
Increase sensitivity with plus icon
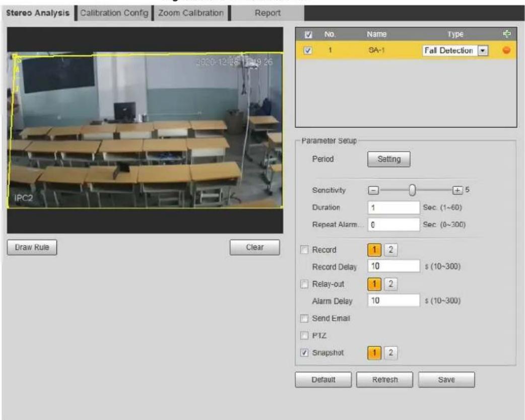[457, 190]
